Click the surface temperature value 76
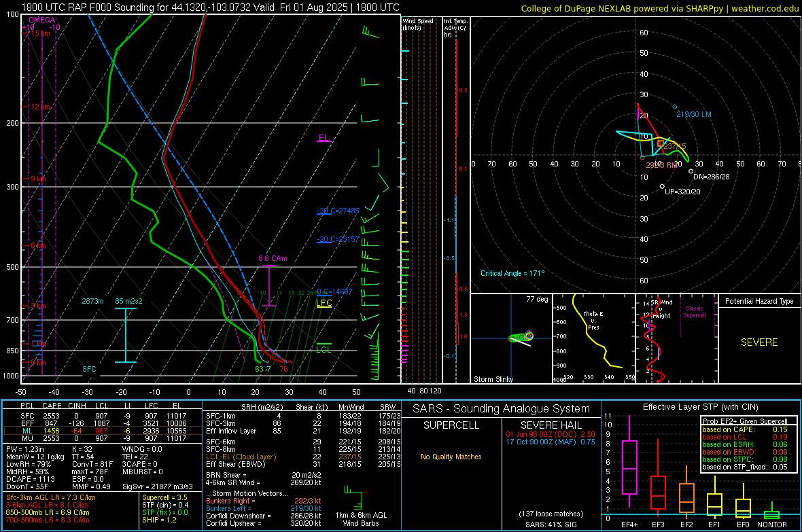 (283, 369)
